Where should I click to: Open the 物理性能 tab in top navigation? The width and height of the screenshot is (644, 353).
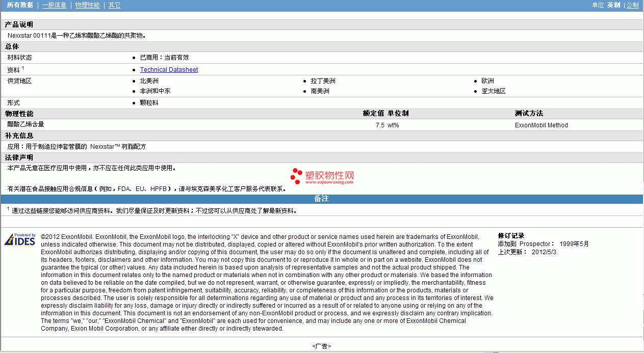pos(88,5)
